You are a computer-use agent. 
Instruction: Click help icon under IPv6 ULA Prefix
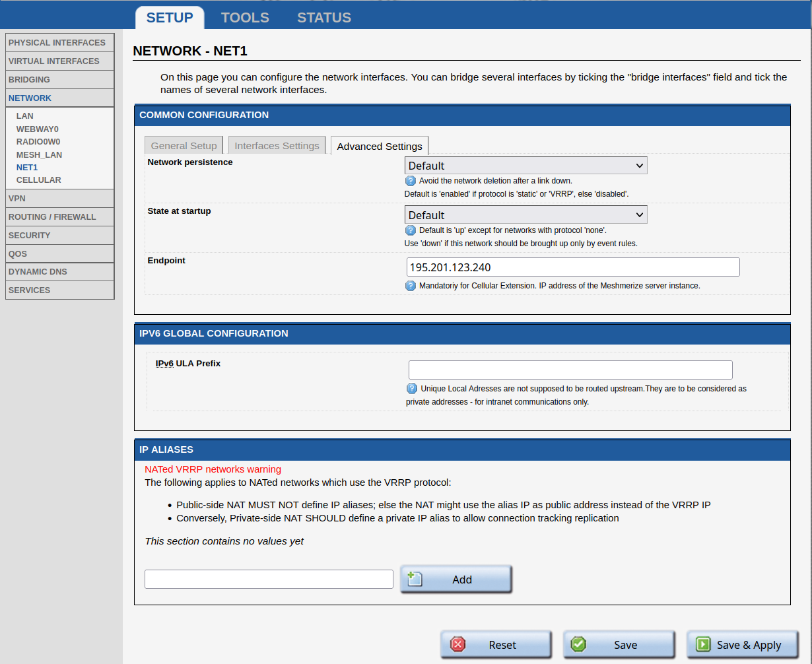coord(412,389)
